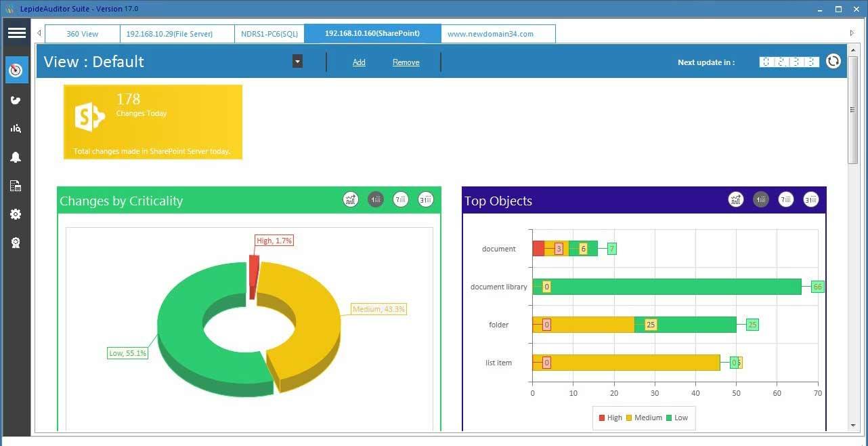
Task: Select the Audit Reports magnifier icon
Action: click(16, 128)
